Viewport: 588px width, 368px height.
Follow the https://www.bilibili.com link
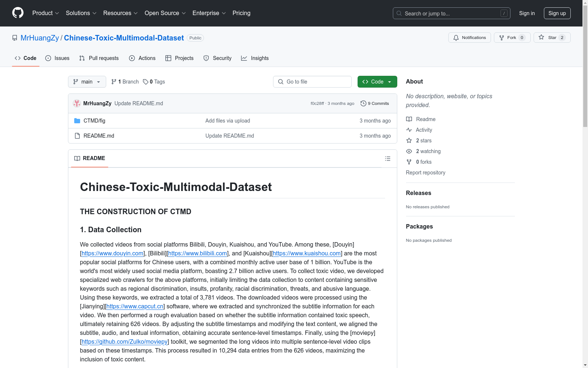pos(198,253)
